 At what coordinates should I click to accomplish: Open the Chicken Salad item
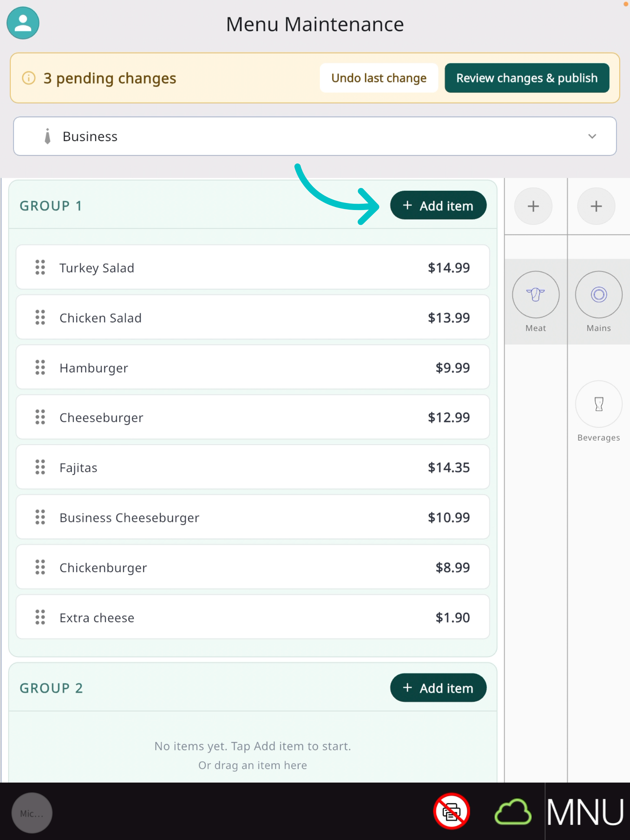pos(253,317)
